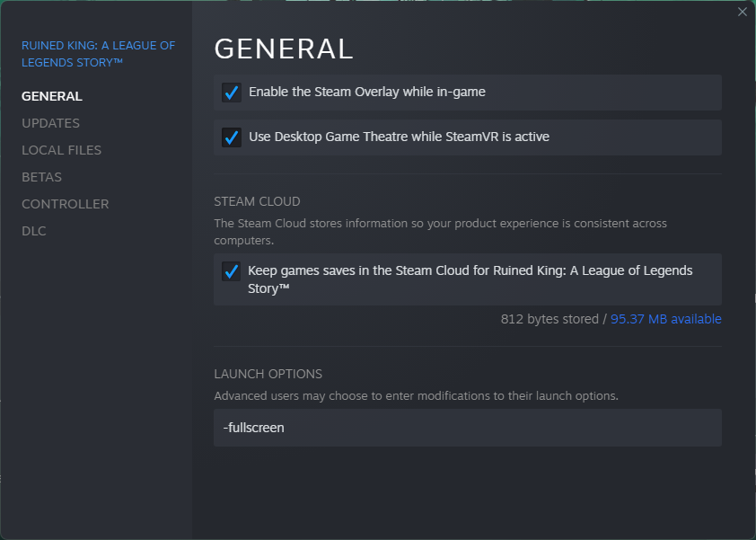This screenshot has width=756, height=540.
Task: Click the large GENERAL page heading
Action: pos(284,49)
